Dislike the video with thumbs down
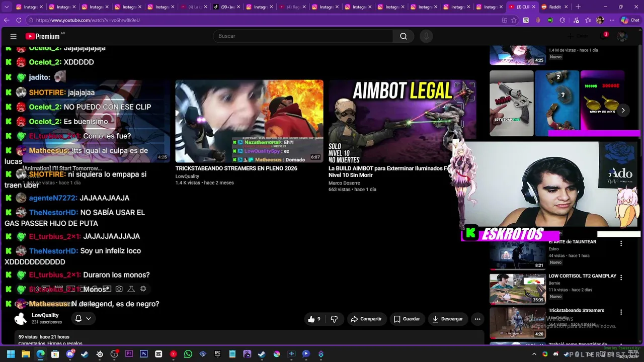644x362 pixels. (334, 319)
